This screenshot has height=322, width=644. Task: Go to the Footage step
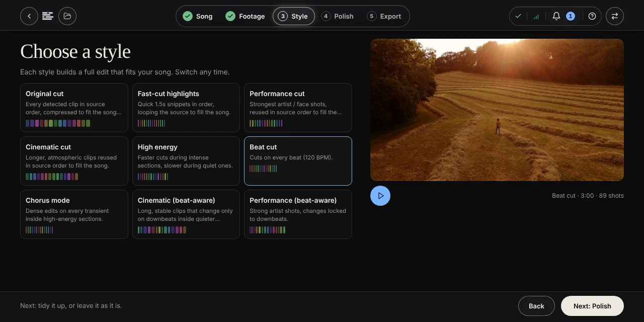(245, 16)
